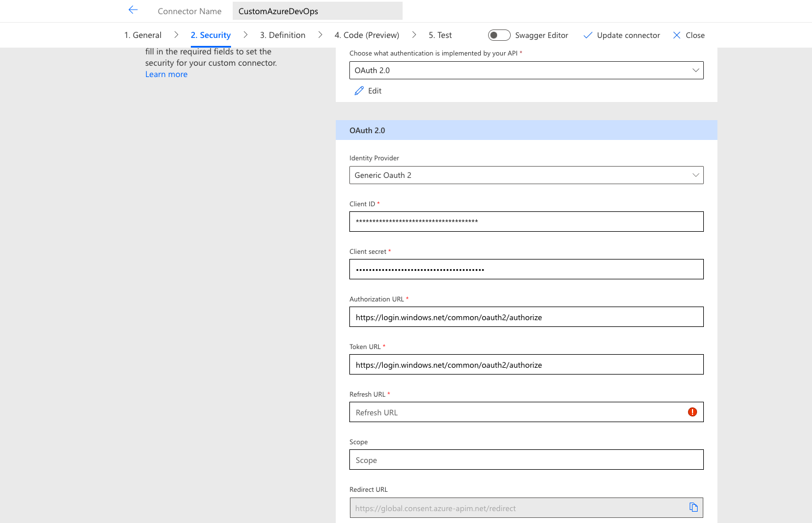Click the checkmark icon next to Update connector

(588, 35)
